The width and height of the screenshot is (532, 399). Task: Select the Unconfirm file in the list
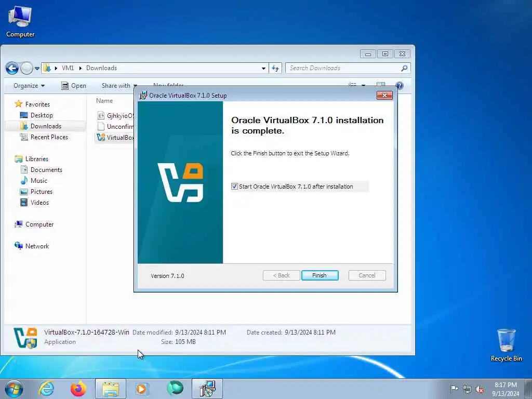pyautogui.click(x=115, y=127)
